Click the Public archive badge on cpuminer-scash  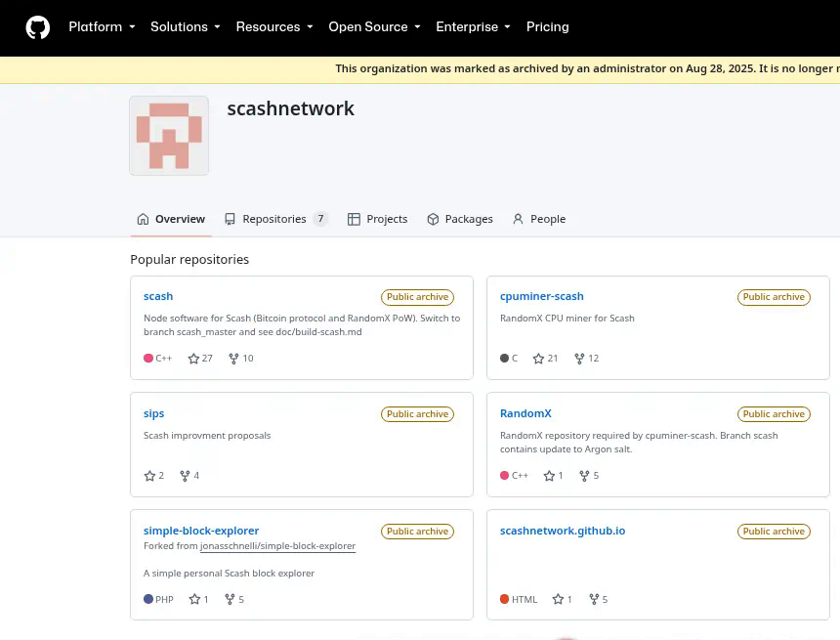(x=774, y=297)
